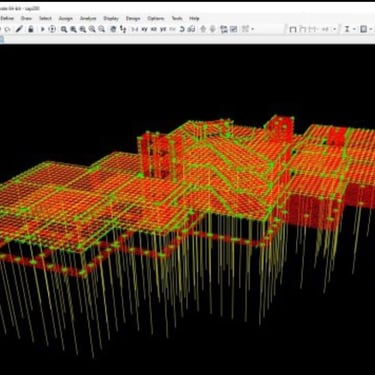
Task: Open the Assign menu
Action: pyautogui.click(x=65, y=18)
